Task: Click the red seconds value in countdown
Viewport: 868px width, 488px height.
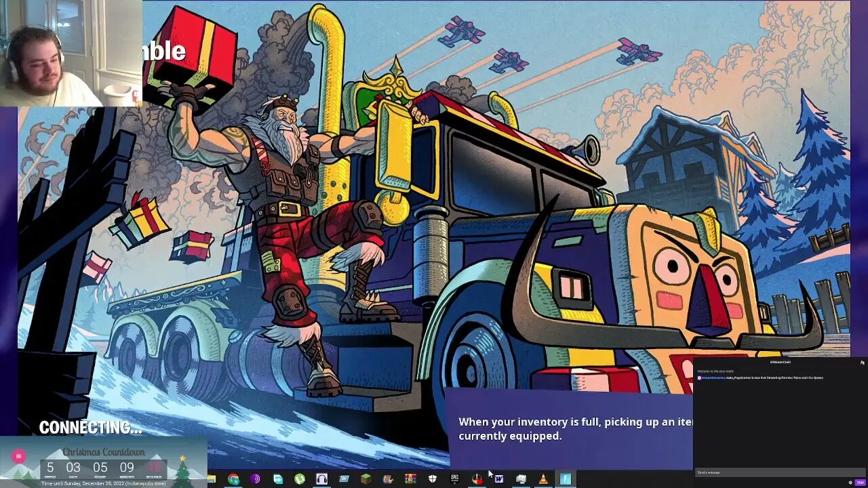Action: [154, 468]
